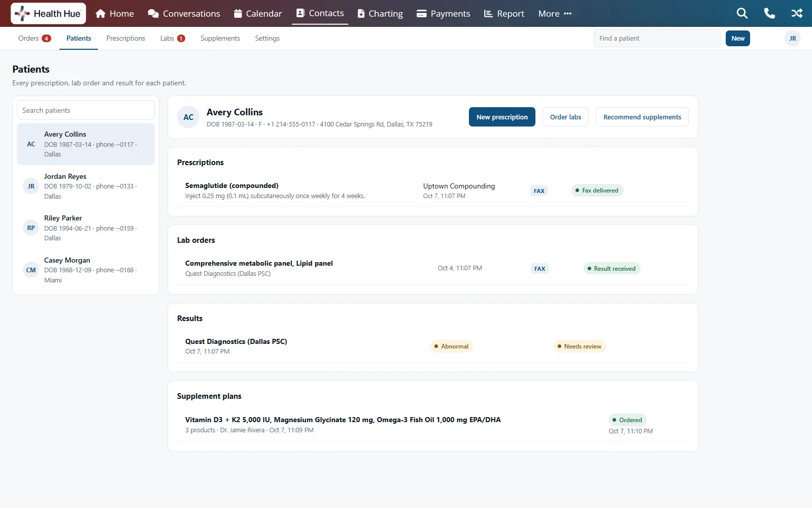Open the Semaglutide (compounded) prescription
The image size is (812, 508).
(x=433, y=190)
